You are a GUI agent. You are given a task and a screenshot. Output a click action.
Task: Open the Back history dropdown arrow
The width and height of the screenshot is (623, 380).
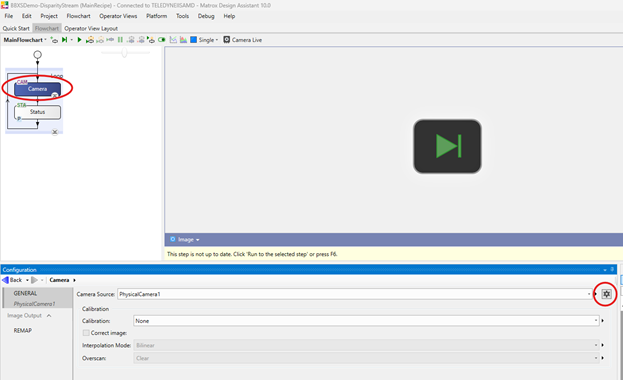coord(27,280)
